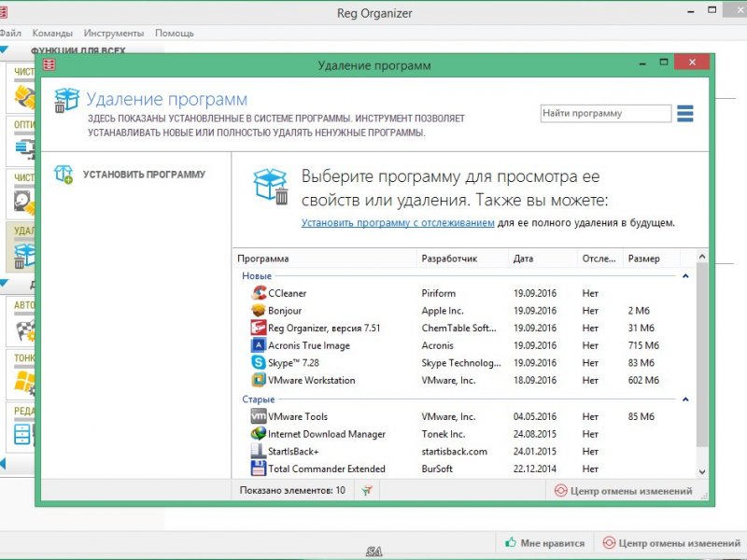This screenshot has height=560, width=747.
Task: Sort by the Программа column header
Action: tap(324, 259)
